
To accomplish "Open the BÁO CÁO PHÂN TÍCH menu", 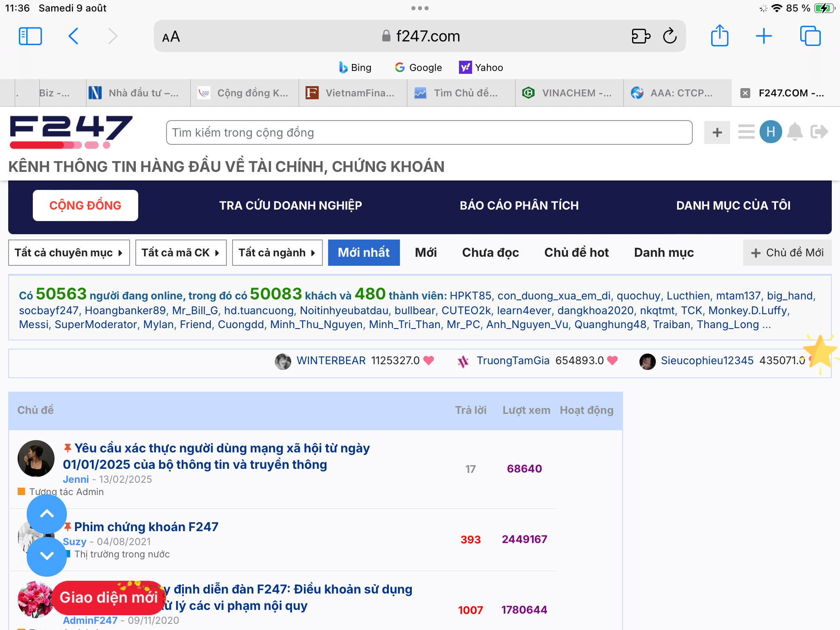I will pos(519,205).
